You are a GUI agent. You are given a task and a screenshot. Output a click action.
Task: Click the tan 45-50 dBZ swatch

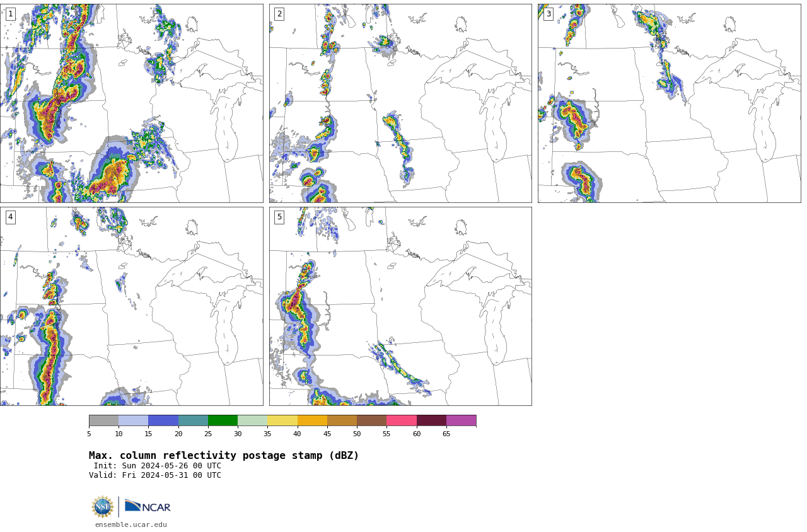(342, 420)
